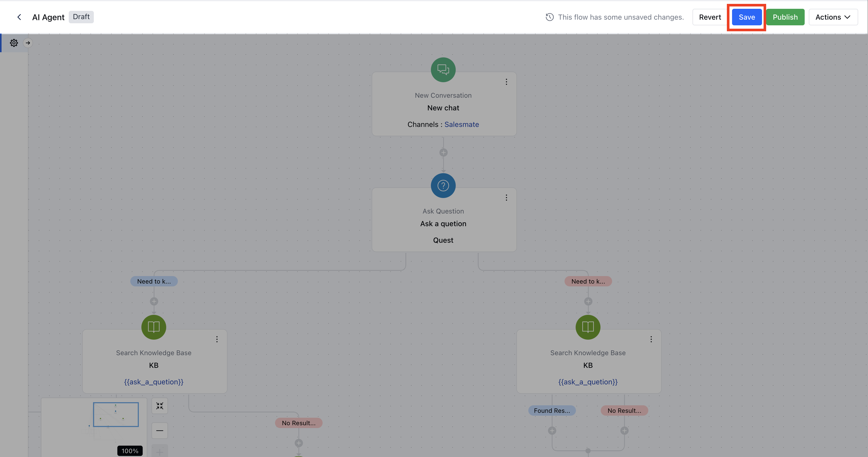Viewport: 868px width, 457px height.
Task: Click left Search Knowledge Base book icon
Action: click(x=154, y=327)
